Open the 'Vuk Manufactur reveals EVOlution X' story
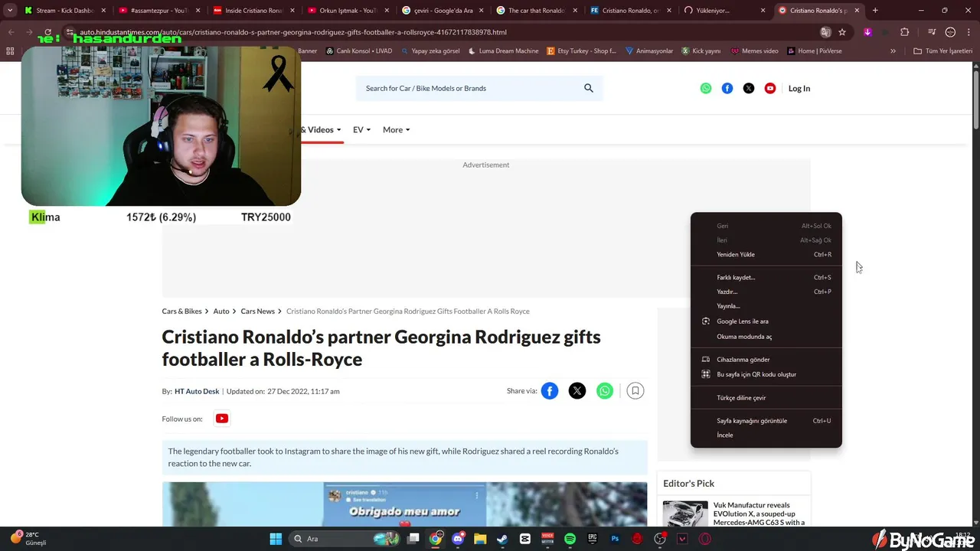The width and height of the screenshot is (980, 551). coord(759,514)
